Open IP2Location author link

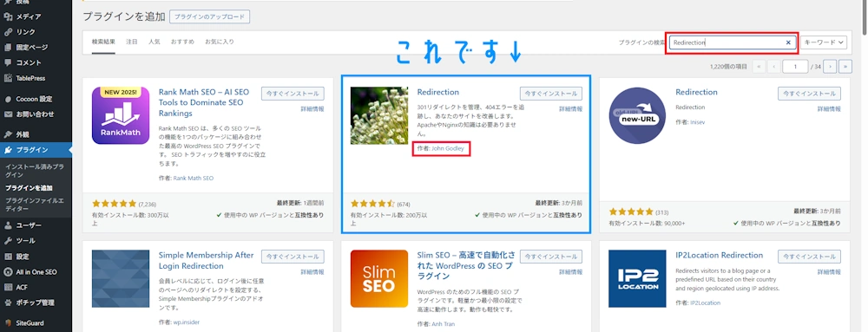[x=705, y=303]
